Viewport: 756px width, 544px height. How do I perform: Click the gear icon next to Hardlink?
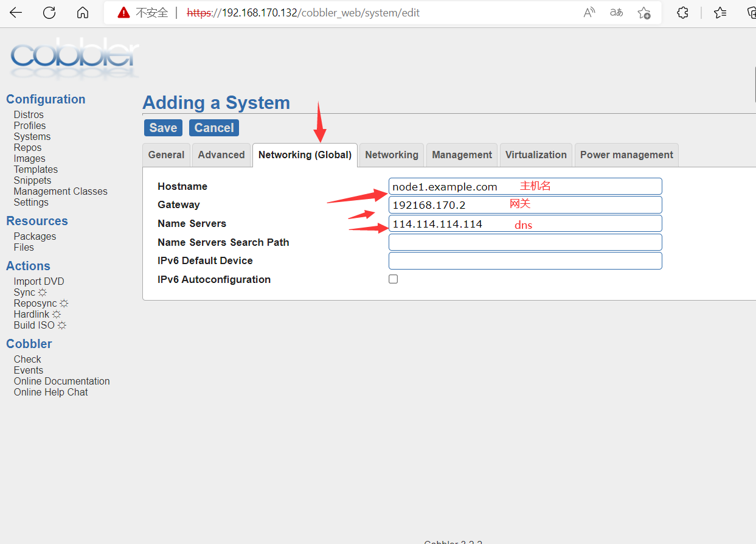[57, 315]
